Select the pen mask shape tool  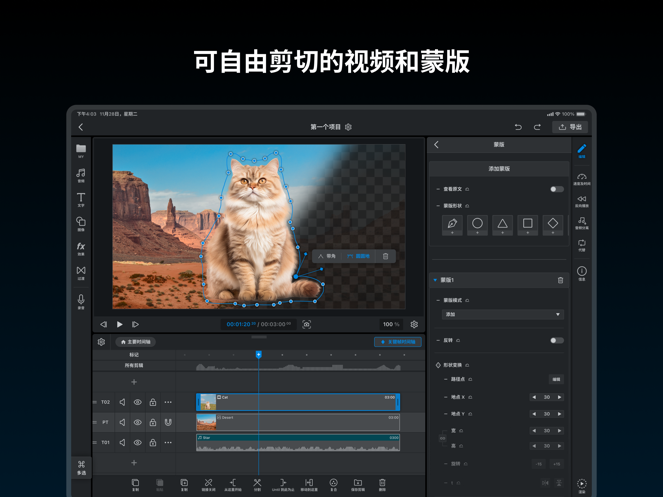point(452,224)
